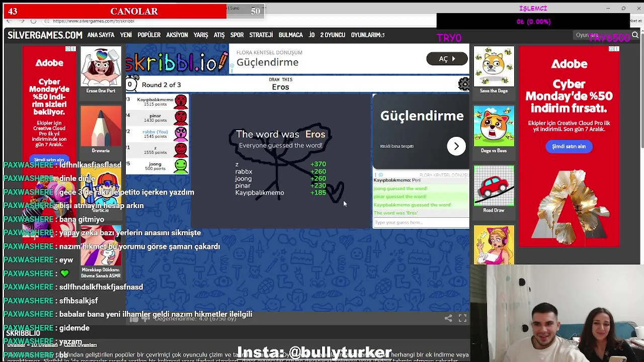
Task: Open the STRATEJİ category
Action: click(x=261, y=35)
